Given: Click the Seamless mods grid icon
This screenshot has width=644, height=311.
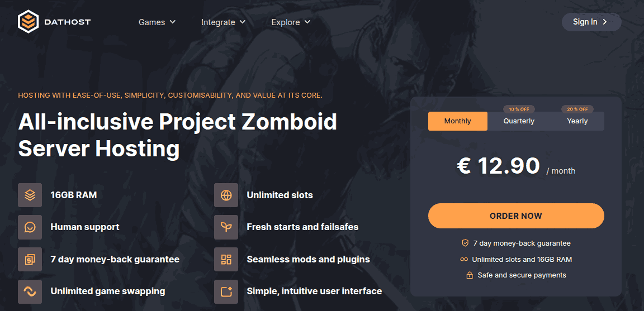Looking at the screenshot, I should pos(226,259).
